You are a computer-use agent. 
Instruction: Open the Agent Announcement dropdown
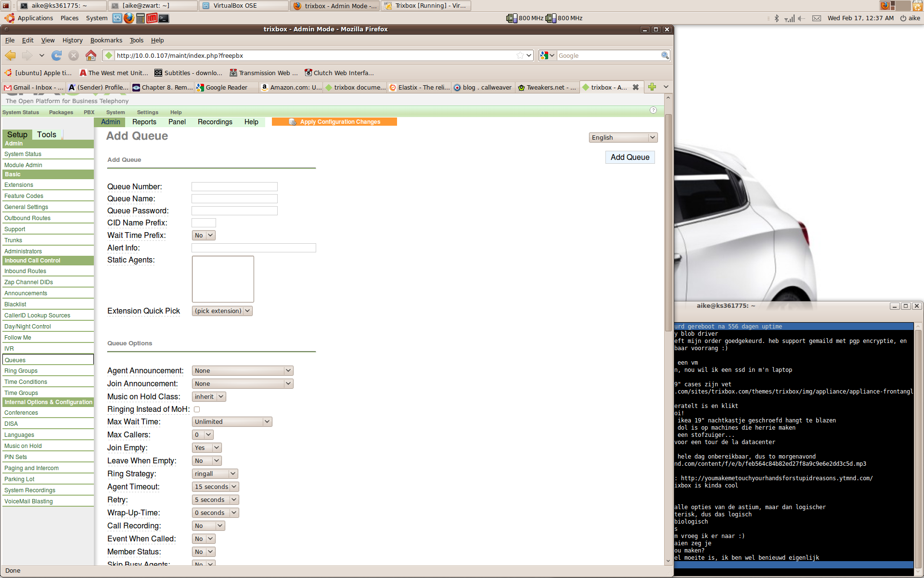click(x=243, y=371)
